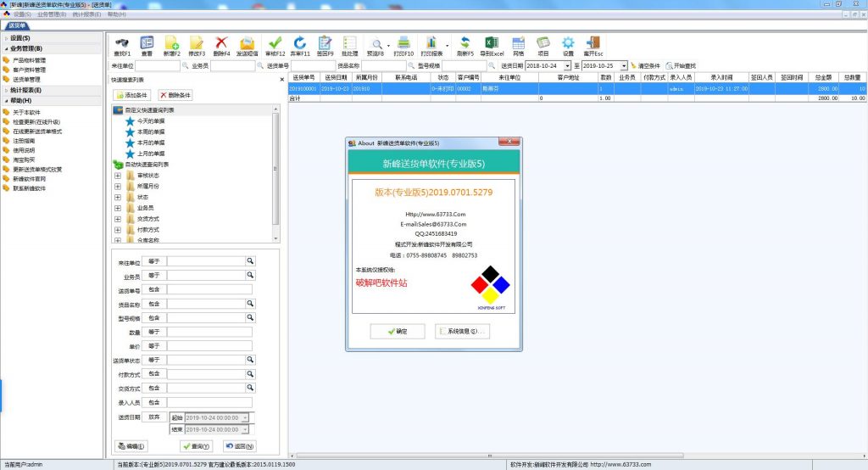The width and height of the screenshot is (868, 470).
Task: Click the 数量 condition input field
Action: [210, 332]
